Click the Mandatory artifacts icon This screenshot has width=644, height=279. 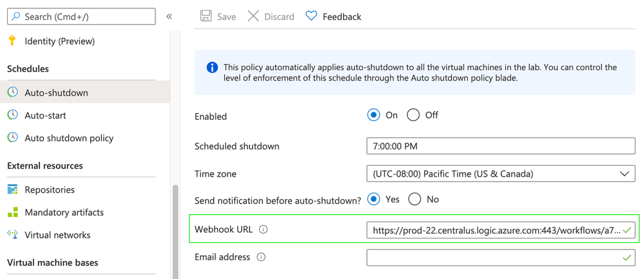point(12,212)
